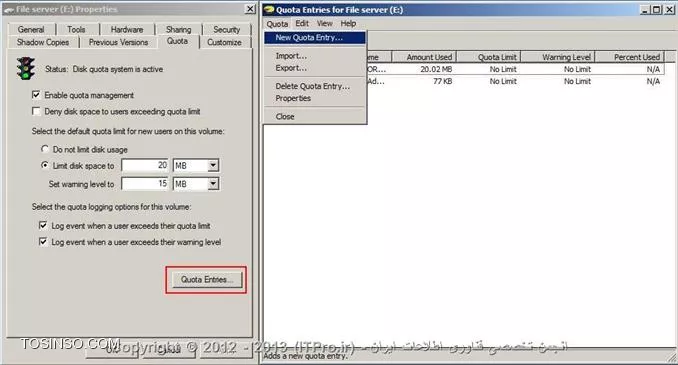
Task: Maximize the Quota Entries window
Action: point(656,10)
